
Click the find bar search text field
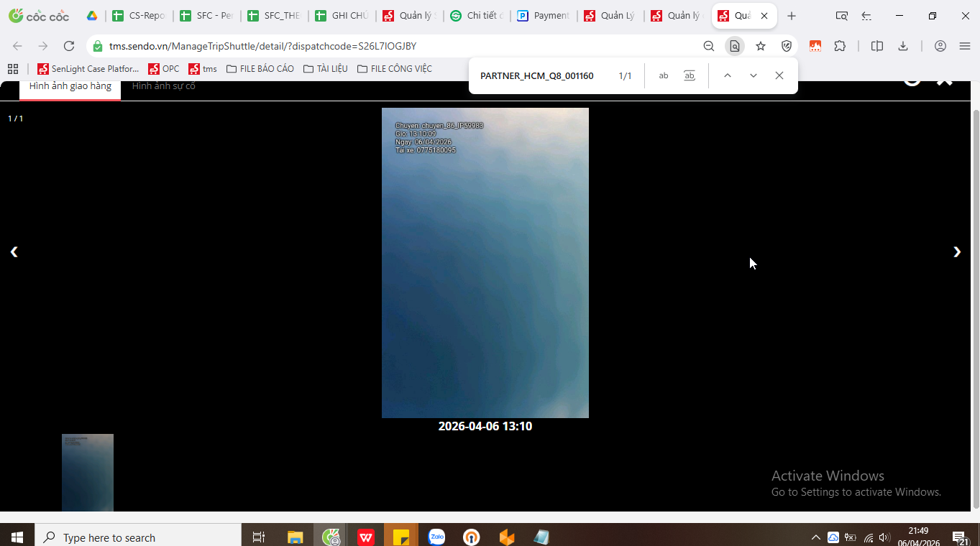pos(538,75)
